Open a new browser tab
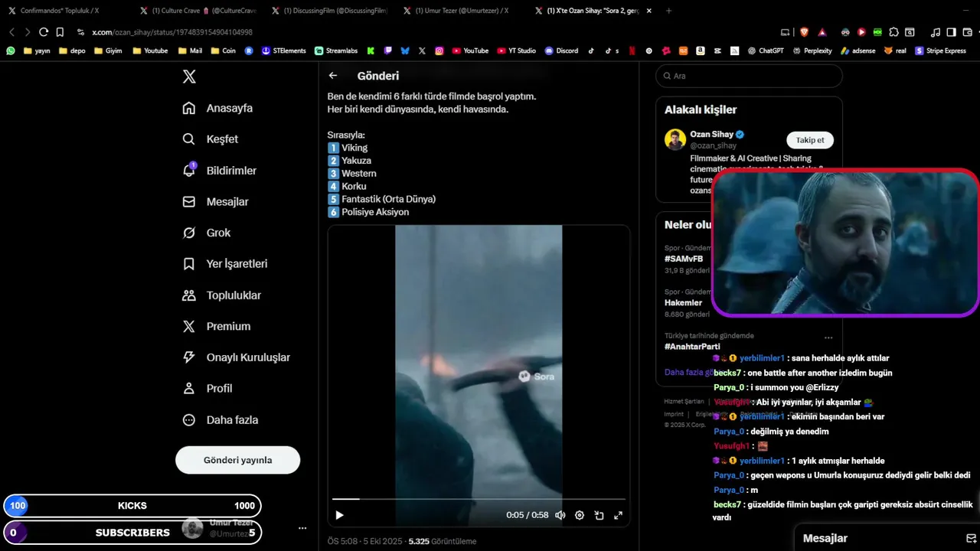Image resolution: width=980 pixels, height=551 pixels. pyautogui.click(x=668, y=11)
